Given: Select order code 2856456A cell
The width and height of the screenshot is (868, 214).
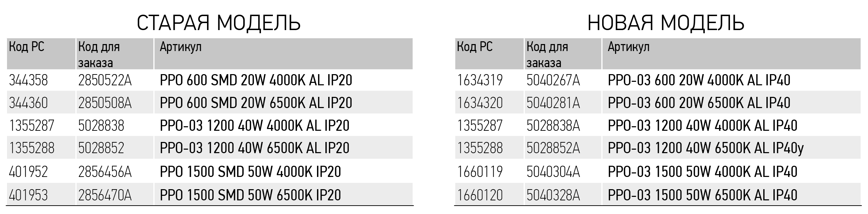Looking at the screenshot, I should coord(105,172).
